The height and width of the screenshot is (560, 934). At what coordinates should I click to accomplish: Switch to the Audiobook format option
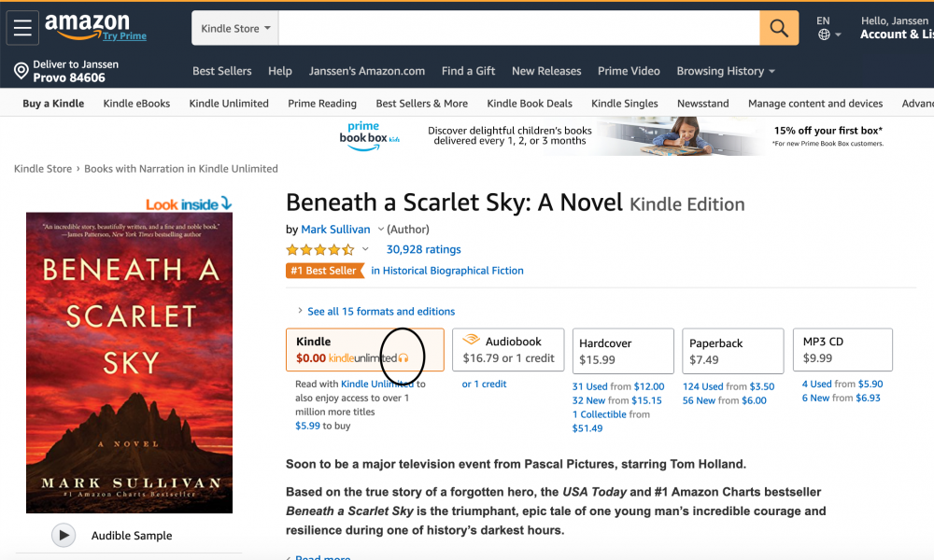click(x=507, y=351)
